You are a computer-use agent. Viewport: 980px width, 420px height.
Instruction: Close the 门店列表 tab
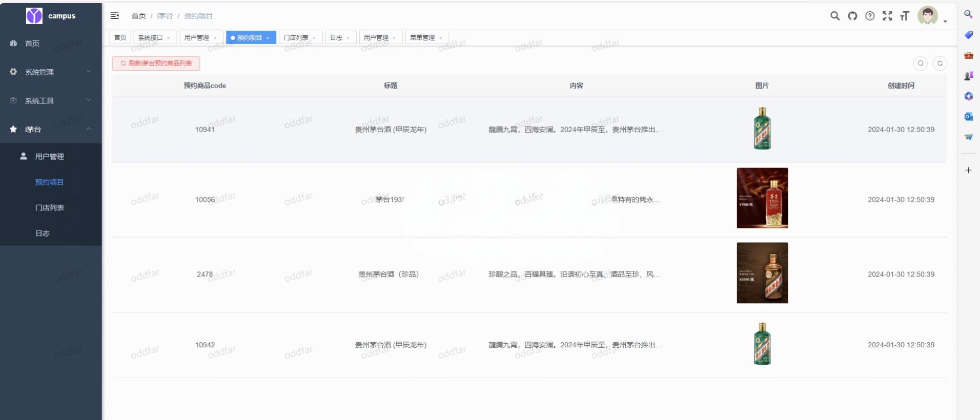click(314, 38)
